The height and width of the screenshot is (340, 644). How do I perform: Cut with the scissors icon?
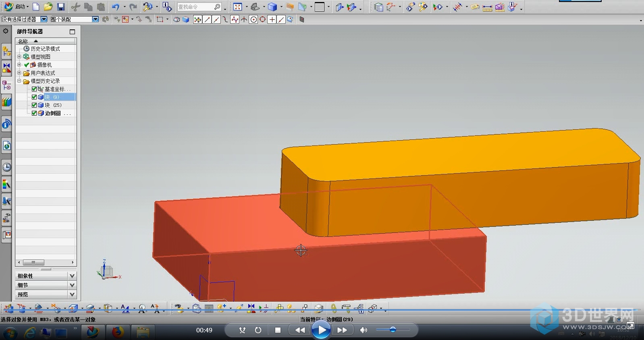point(76,7)
